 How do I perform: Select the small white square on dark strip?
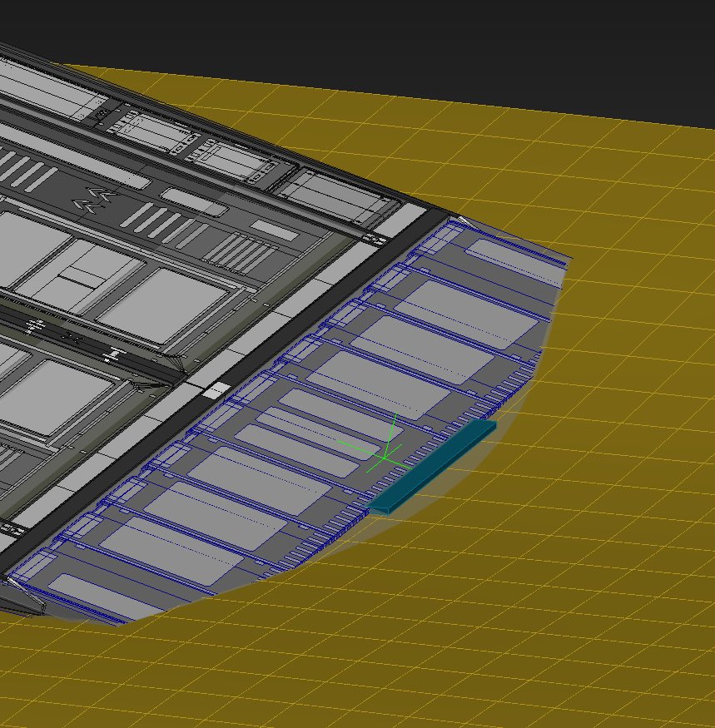(x=216, y=391)
